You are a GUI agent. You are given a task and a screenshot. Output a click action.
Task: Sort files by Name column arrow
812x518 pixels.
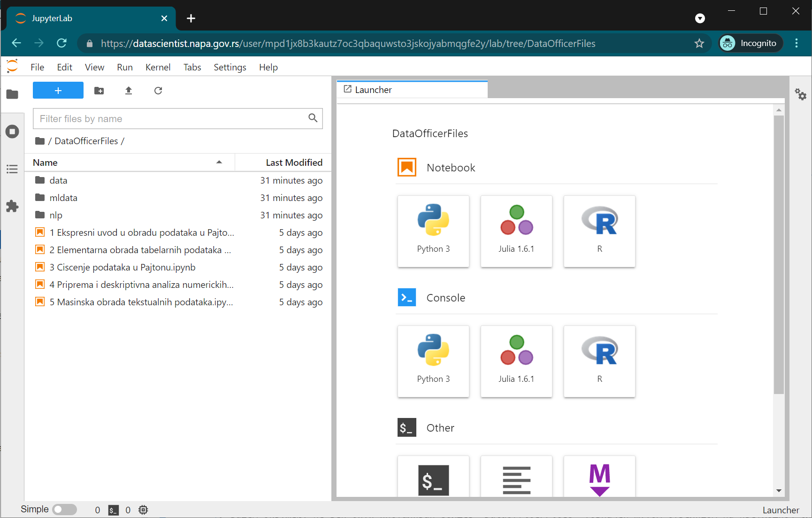(x=219, y=162)
